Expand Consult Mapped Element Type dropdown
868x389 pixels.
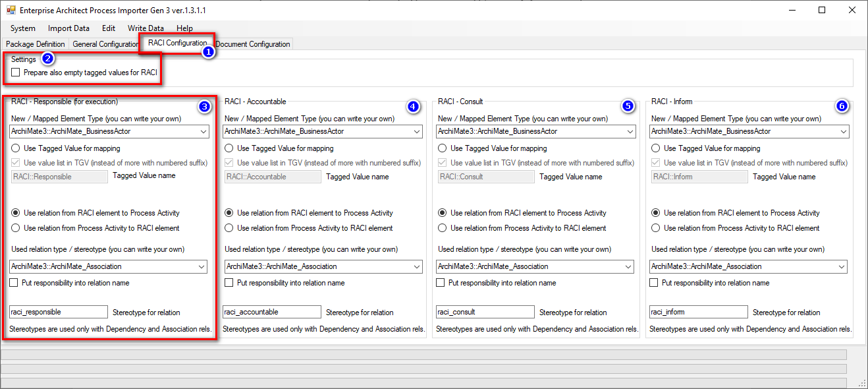click(630, 132)
